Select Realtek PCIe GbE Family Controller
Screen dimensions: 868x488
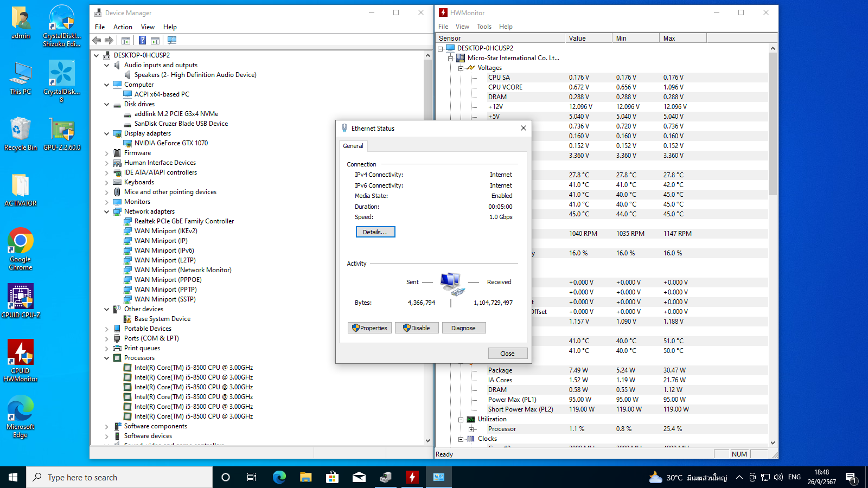tap(184, 221)
